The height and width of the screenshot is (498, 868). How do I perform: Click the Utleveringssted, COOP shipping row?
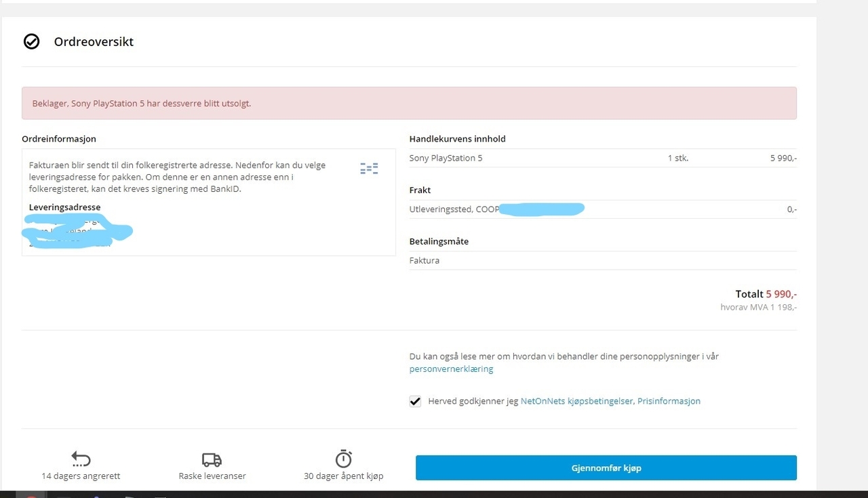(x=603, y=209)
